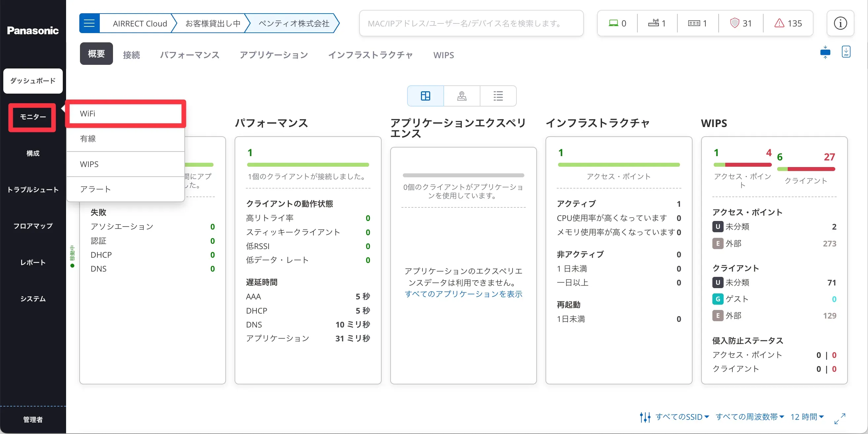Switch to list view
Viewport: 868px width, 434px height.
pyautogui.click(x=498, y=96)
